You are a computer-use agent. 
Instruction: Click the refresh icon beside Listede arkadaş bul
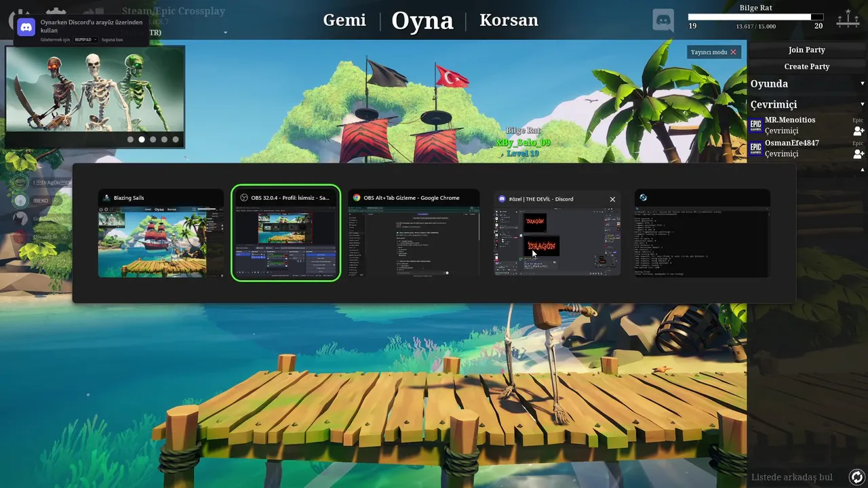point(857,477)
